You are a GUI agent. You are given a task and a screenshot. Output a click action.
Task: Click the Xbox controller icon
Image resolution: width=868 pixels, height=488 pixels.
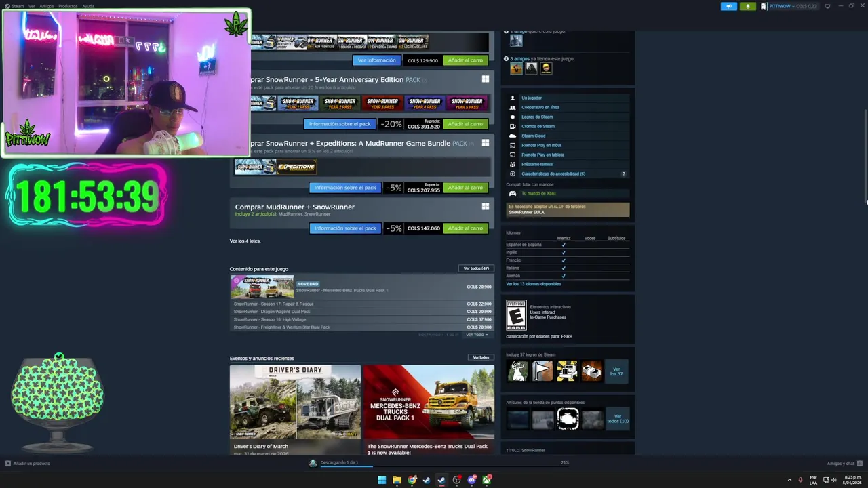point(513,194)
